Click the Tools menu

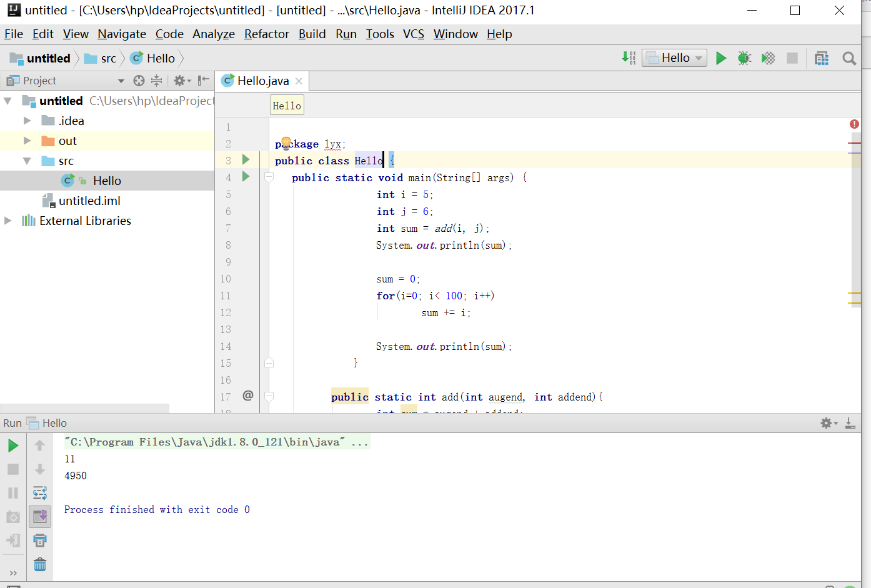[x=380, y=34]
